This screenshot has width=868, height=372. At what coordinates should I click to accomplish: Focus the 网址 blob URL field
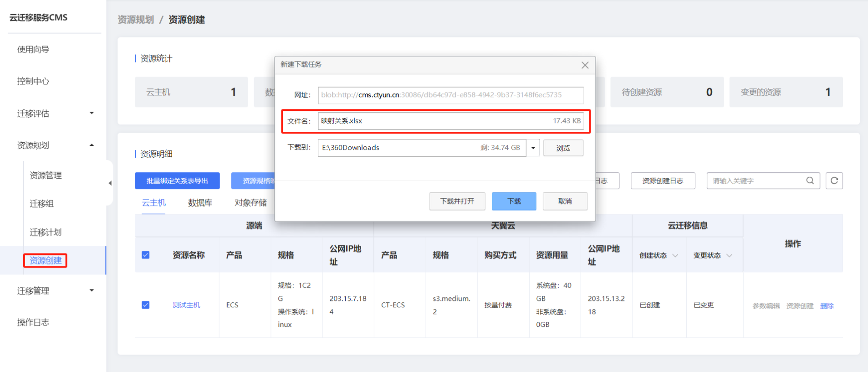click(x=450, y=95)
